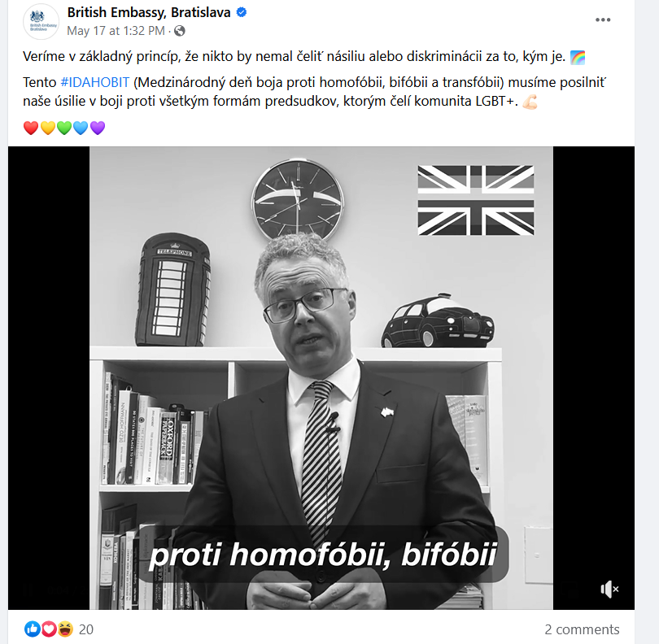This screenshot has height=644, width=659.
Task: Open the May 17 at 1:32 PM timestamp
Action: pos(116,31)
